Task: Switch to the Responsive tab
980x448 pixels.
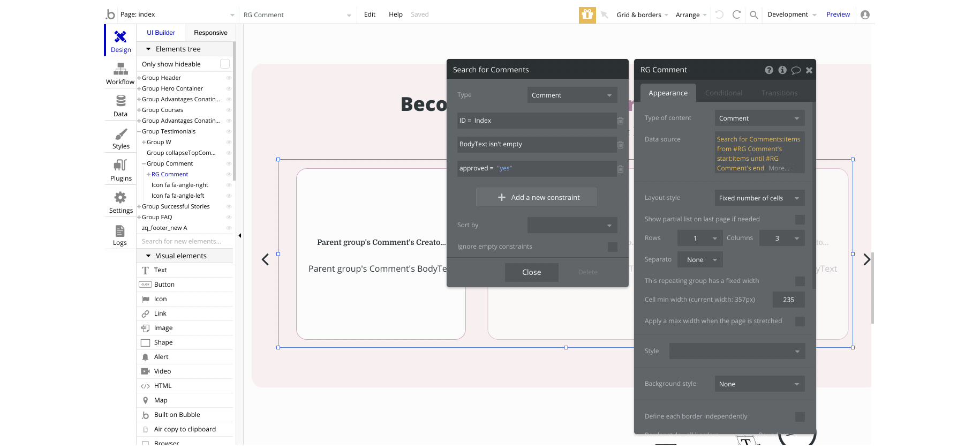Action: [x=210, y=33]
